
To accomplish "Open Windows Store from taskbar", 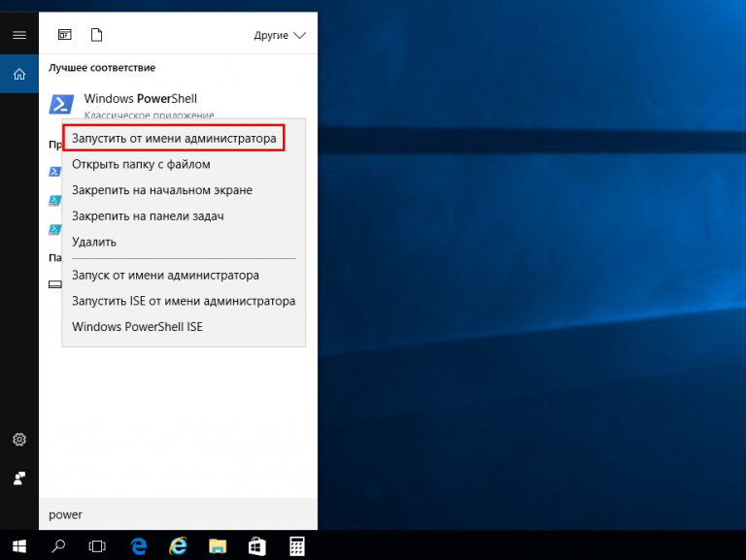I will [257, 544].
